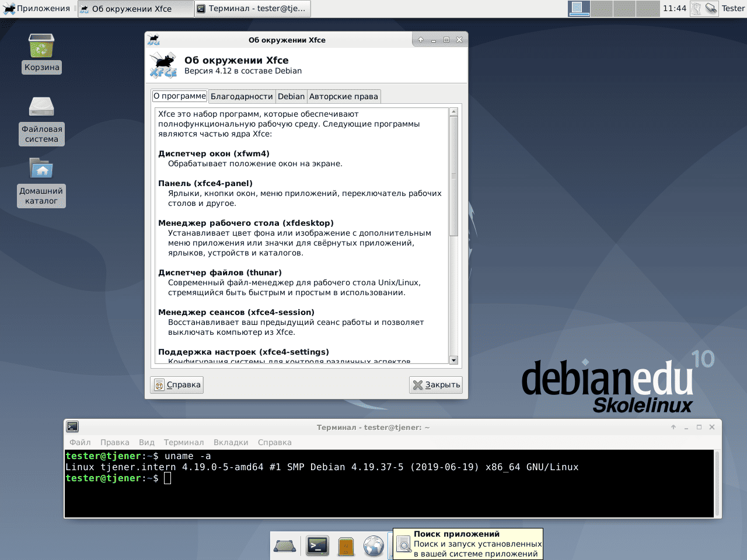The image size is (747, 560).
Task: Launch the web browser globe from bottom panel
Action: coord(373,546)
